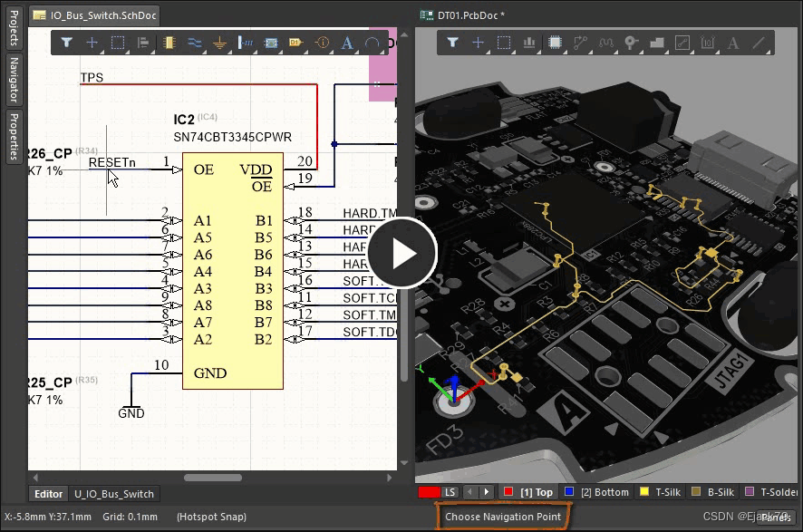Click the GND power port icon
This screenshot has height=532, width=803.
coord(219,43)
